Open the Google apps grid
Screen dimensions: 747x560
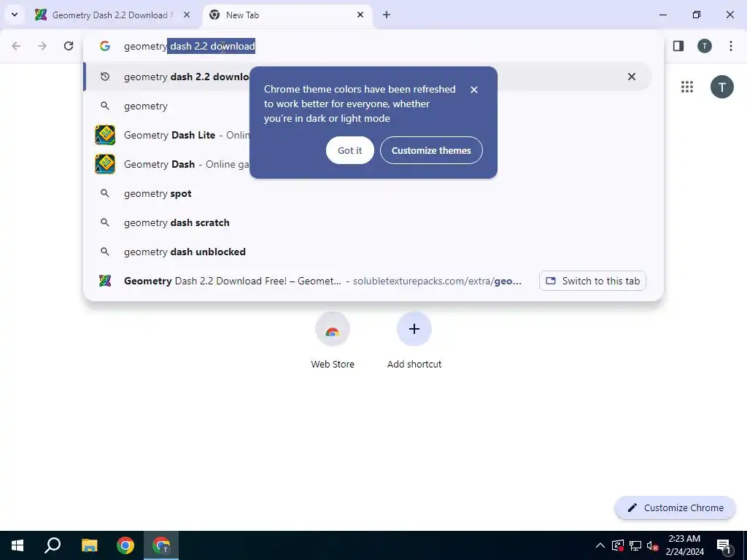tap(687, 87)
